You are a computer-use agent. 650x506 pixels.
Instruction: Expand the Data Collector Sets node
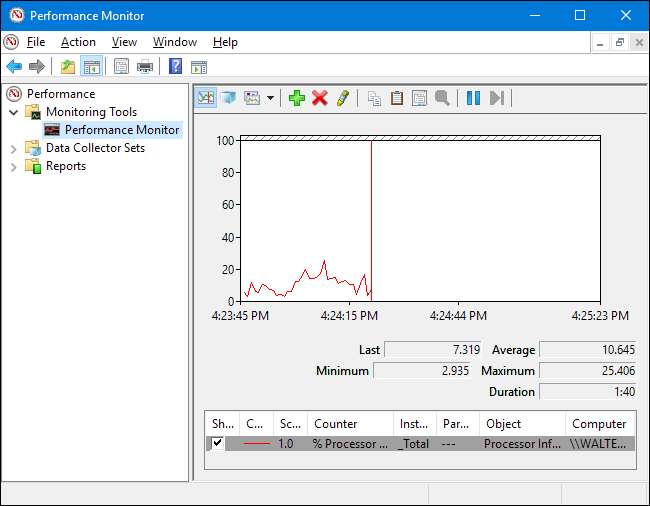[14, 148]
